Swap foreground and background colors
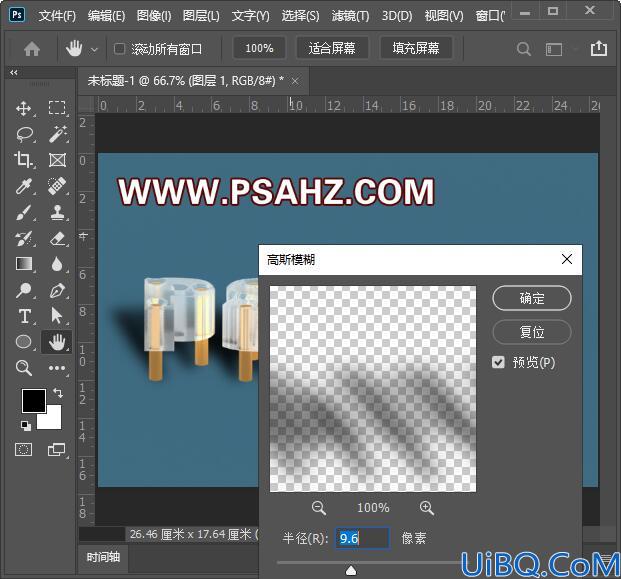This screenshot has width=621, height=579. pyautogui.click(x=58, y=392)
